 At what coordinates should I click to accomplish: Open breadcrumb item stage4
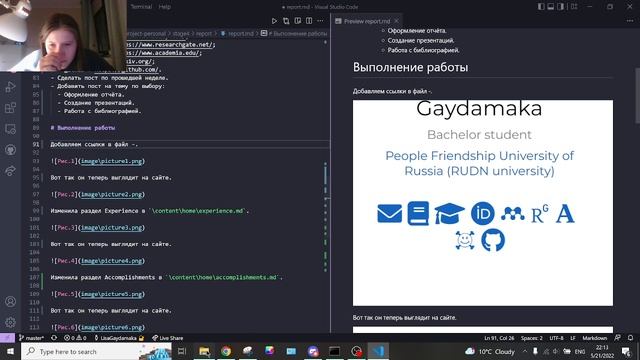point(181,33)
